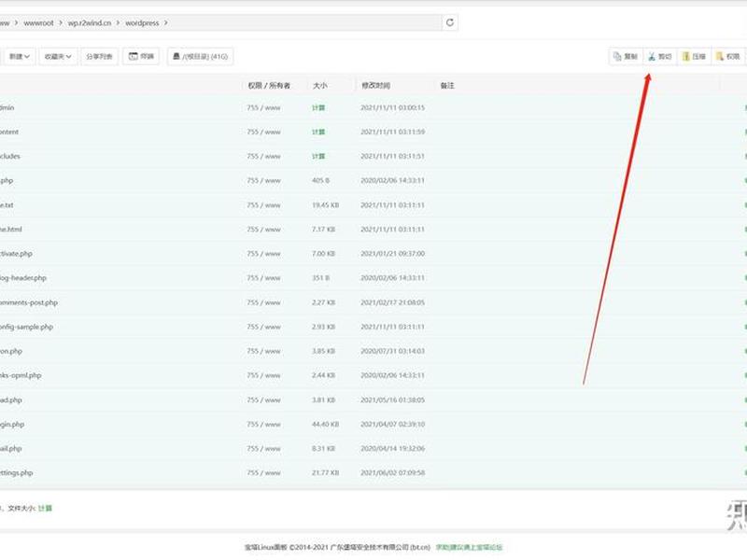Select the file ending in tivate.php
Image resolution: width=747 pixels, height=560 pixels.
(16, 254)
